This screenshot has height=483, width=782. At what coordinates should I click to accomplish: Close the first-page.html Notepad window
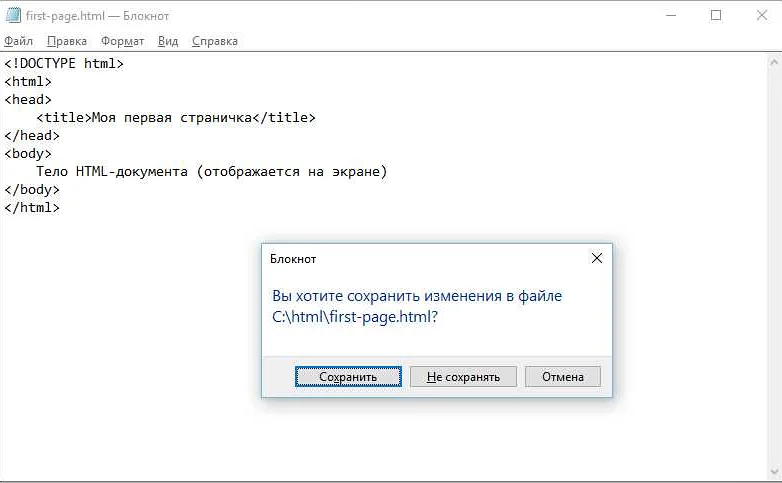[762, 16]
